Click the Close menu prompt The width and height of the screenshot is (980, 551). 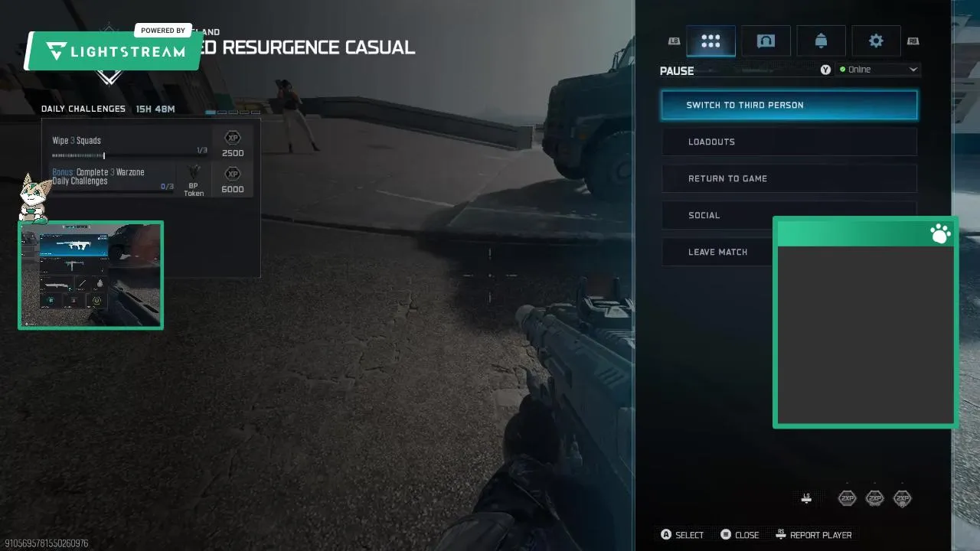point(740,535)
